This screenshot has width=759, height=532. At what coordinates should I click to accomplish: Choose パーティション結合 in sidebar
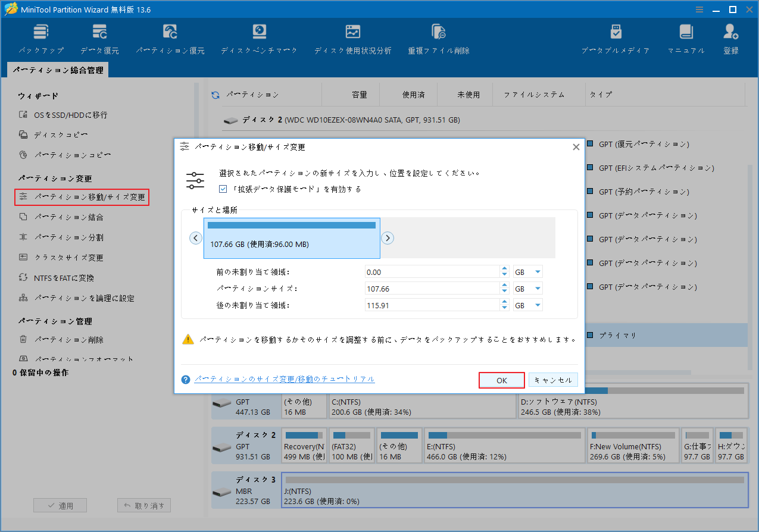click(x=61, y=217)
